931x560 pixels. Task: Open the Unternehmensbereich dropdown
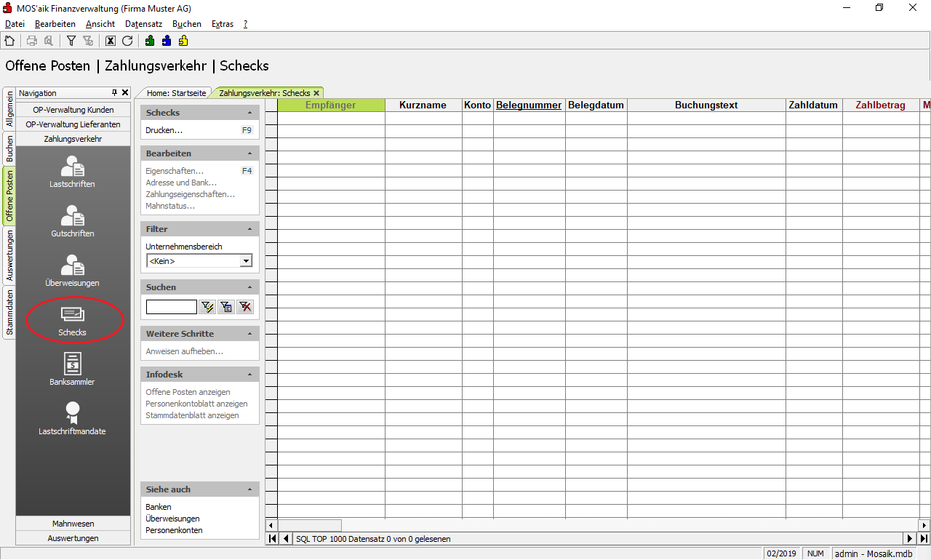[247, 261]
